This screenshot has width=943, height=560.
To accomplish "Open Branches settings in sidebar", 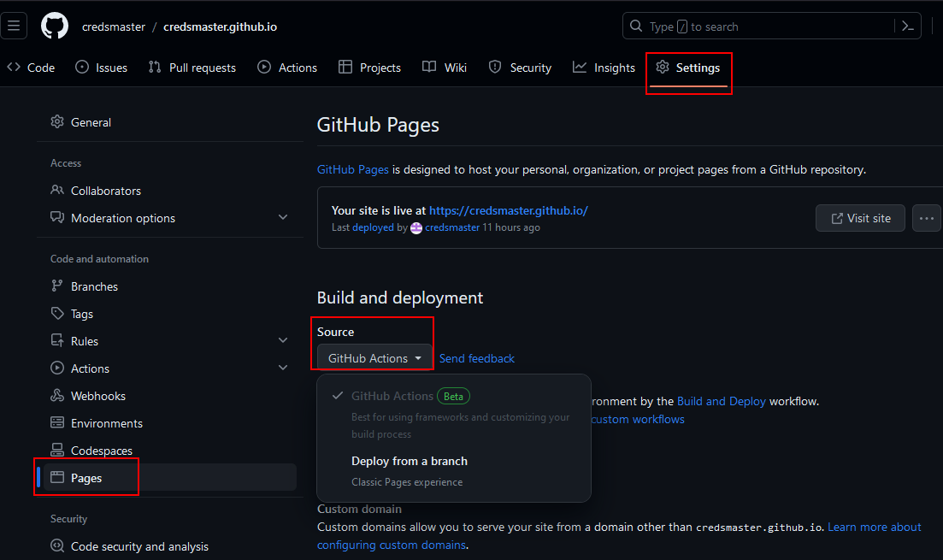I will point(169,286).
